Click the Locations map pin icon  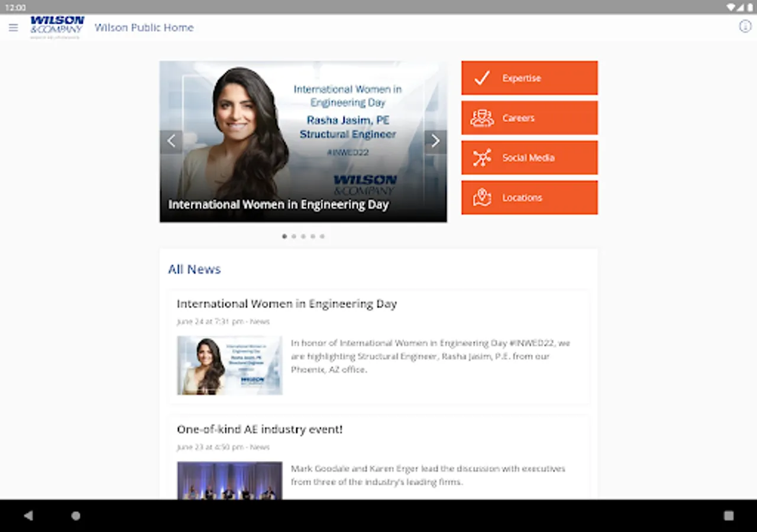point(482,197)
